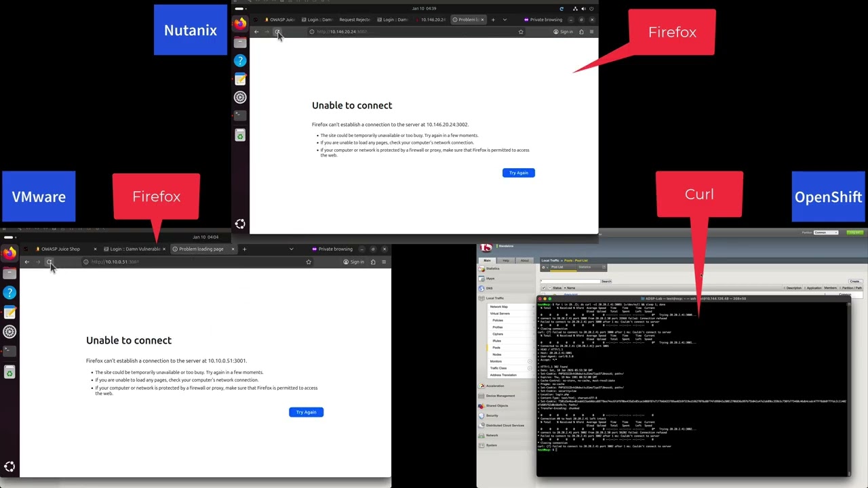Screen dimensions: 868x488
Task: Click Try Again in the bottom-left Firefox window
Action: 306,412
